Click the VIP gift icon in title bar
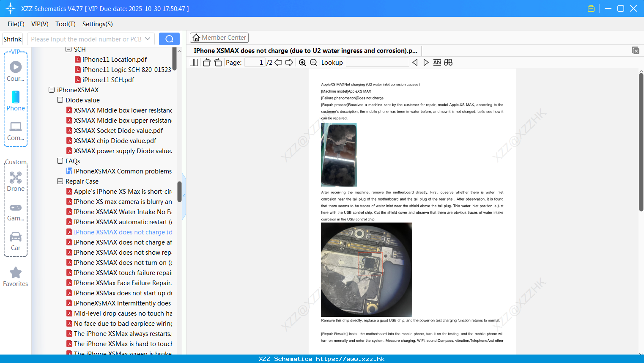 tap(591, 8)
